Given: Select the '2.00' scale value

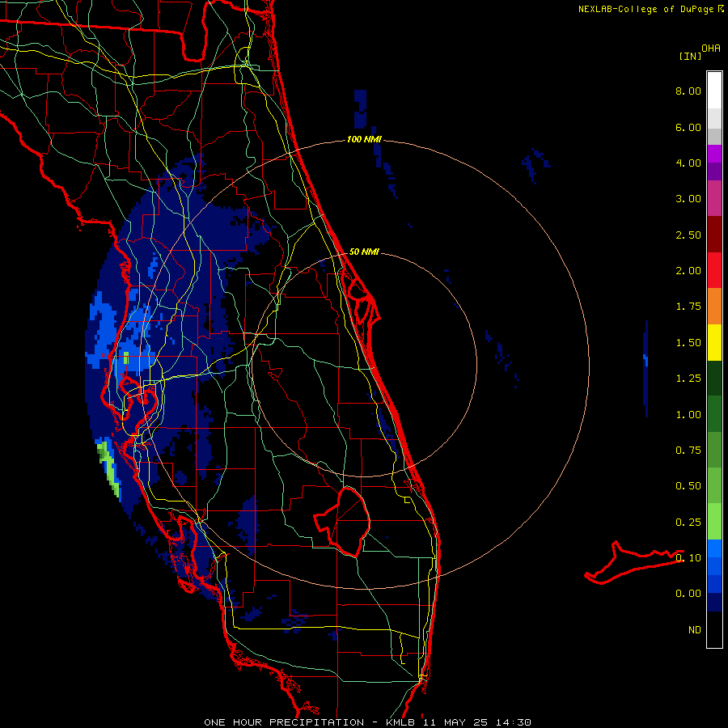Looking at the screenshot, I should (688, 271).
